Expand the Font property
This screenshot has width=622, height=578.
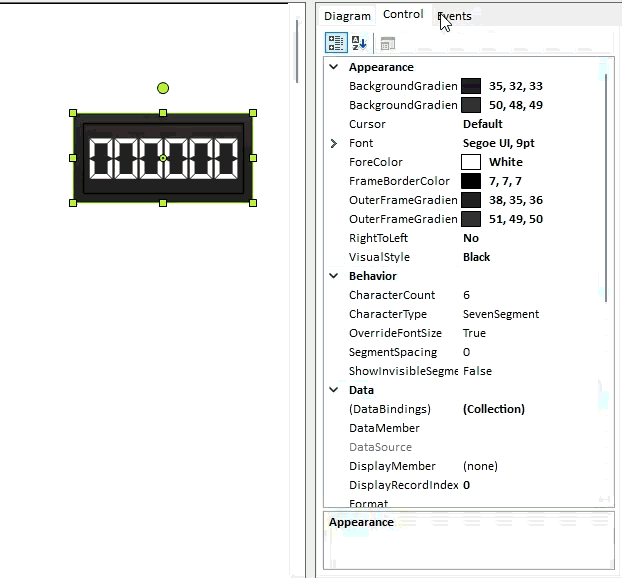point(334,143)
